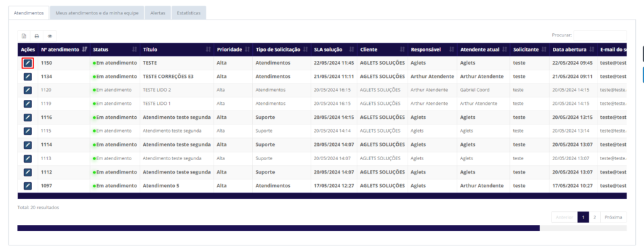Screen dimensions: 644x250
Task: Select 'Gabriel Coord' atendente cell
Action: (x=475, y=90)
